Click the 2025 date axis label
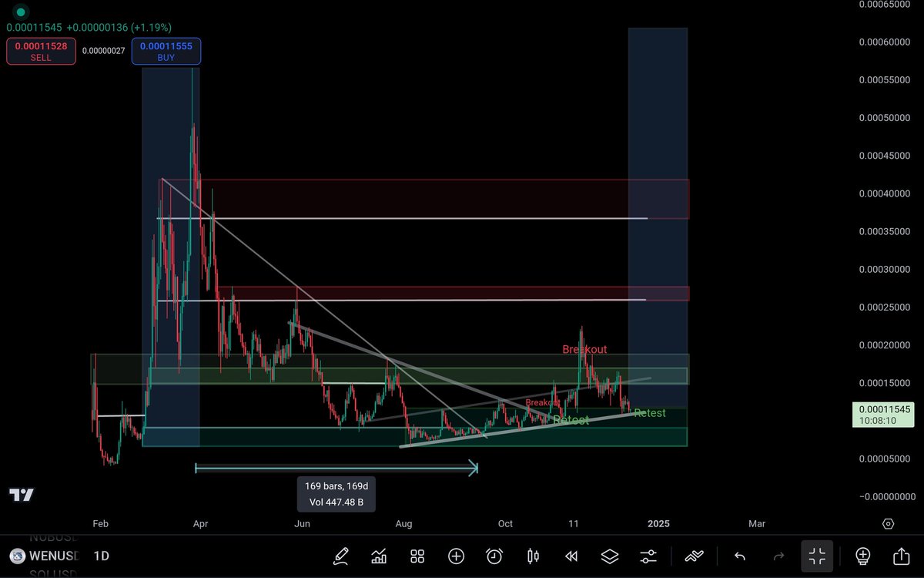The image size is (924, 578). coord(659,523)
